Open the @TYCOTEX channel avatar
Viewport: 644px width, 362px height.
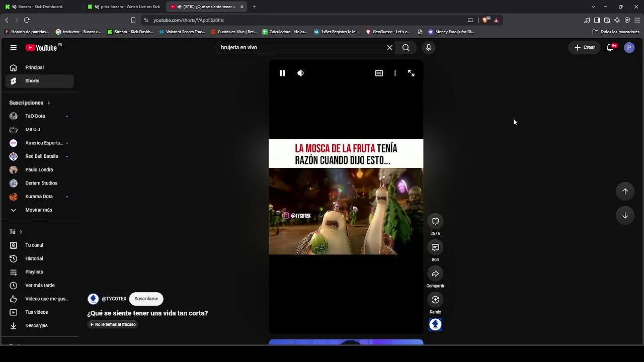click(x=93, y=299)
